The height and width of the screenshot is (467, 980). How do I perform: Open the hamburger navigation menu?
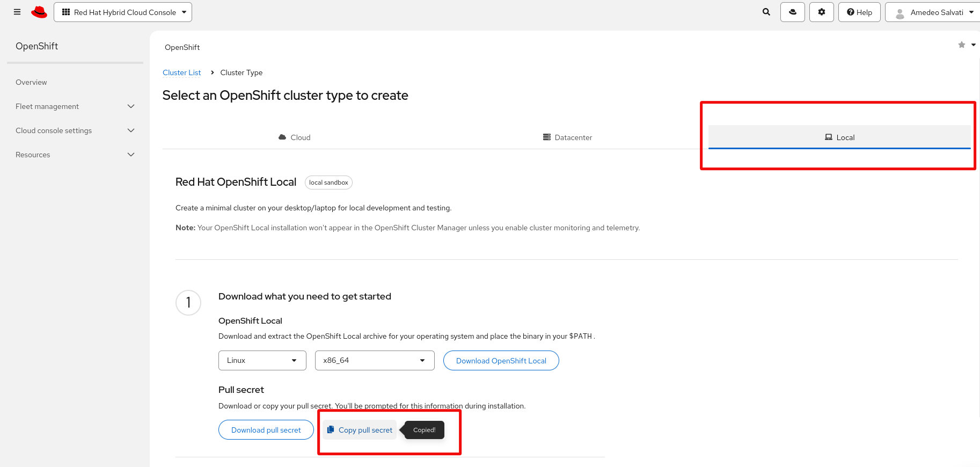[17, 12]
